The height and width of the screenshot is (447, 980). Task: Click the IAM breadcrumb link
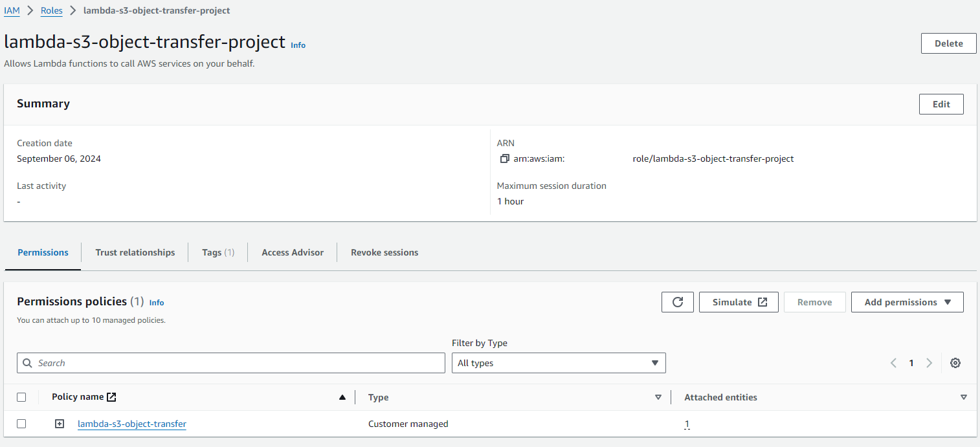(x=12, y=10)
